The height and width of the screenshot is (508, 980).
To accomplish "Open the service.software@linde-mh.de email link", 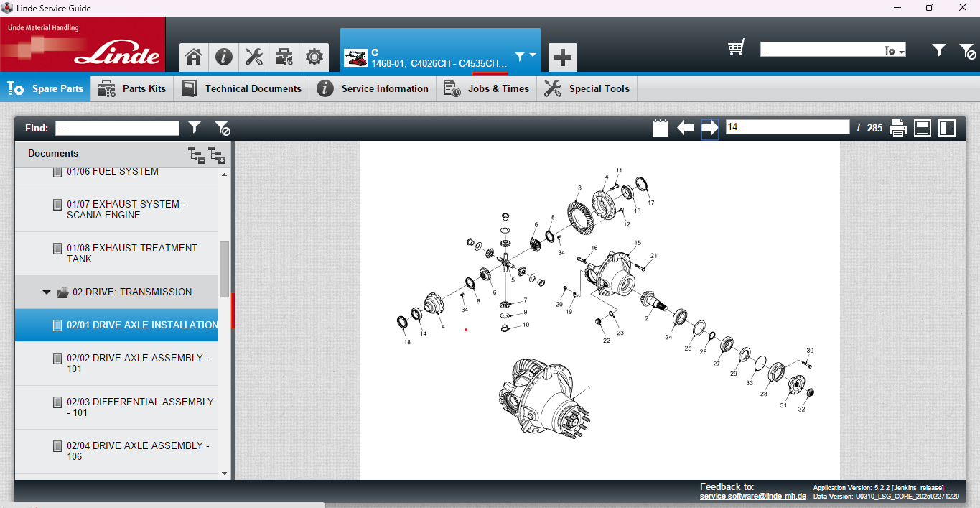I will [753, 496].
